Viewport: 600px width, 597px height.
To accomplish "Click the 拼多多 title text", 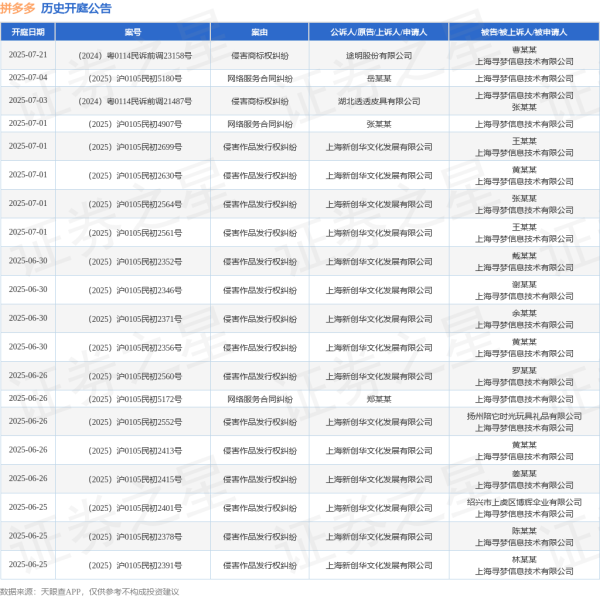I will 18,8.
